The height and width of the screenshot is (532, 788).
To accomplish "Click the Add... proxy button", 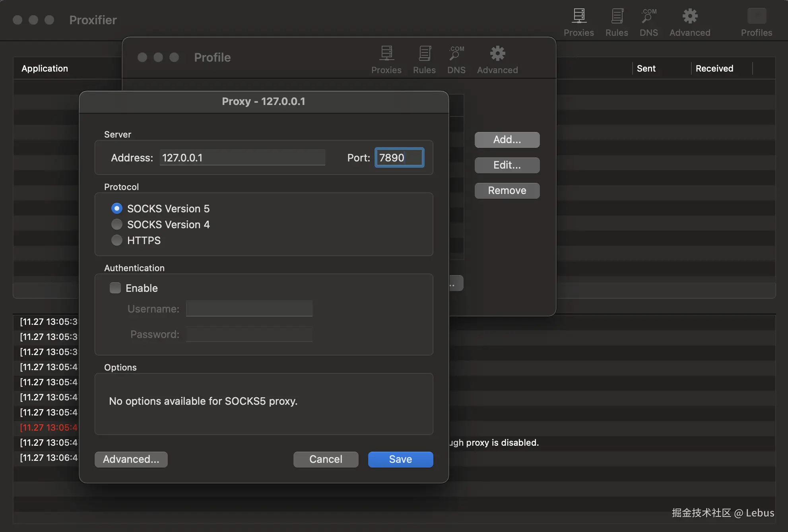I will 507,140.
